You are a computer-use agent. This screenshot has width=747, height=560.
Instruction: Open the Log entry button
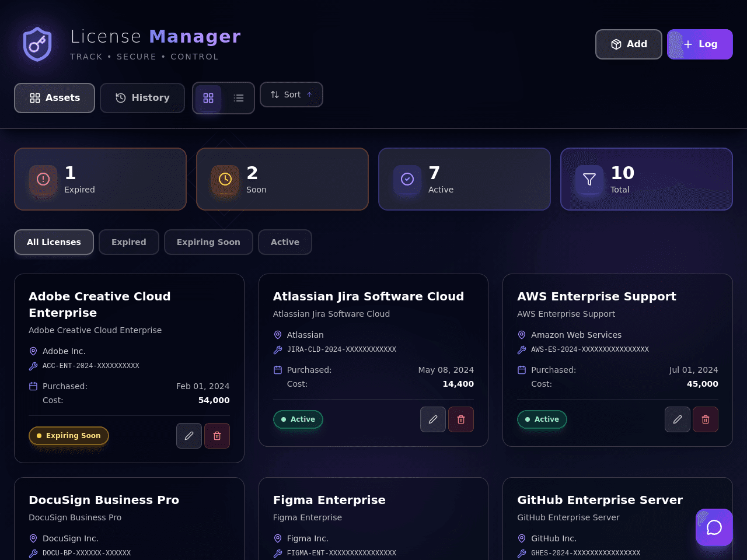[700, 44]
